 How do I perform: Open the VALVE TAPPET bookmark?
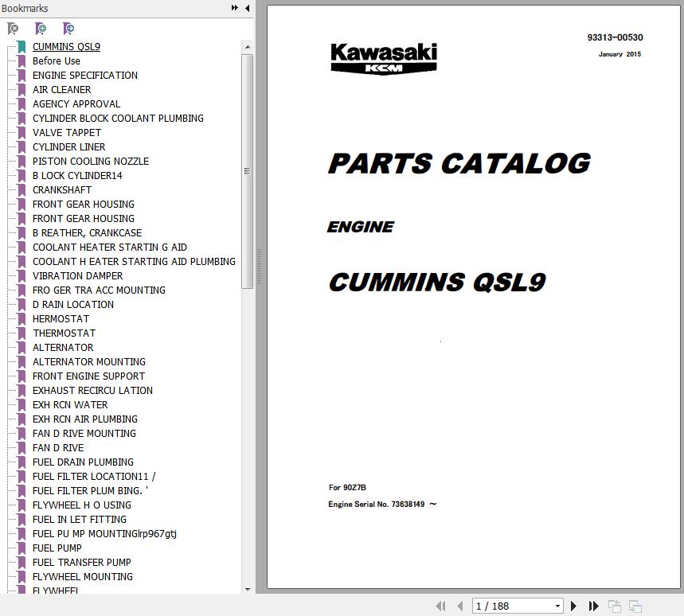pyautogui.click(x=67, y=133)
